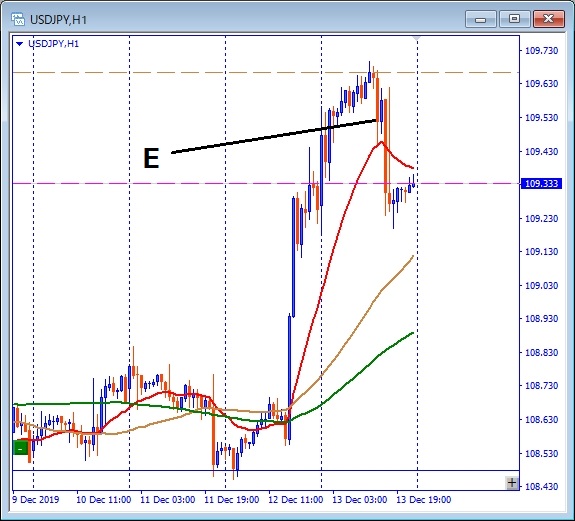
Task: Close the USDJPY,H1 chart window
Action: (x=549, y=19)
